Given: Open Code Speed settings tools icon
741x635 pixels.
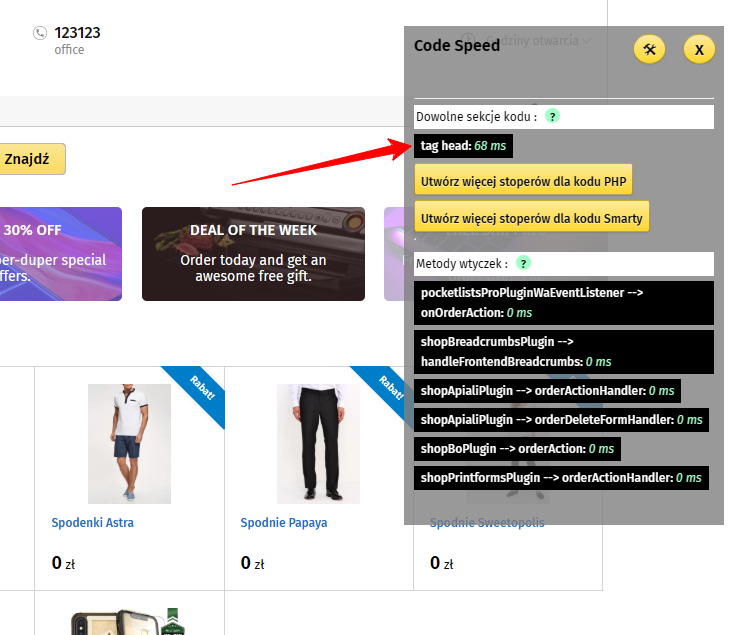Looking at the screenshot, I should [x=649, y=49].
